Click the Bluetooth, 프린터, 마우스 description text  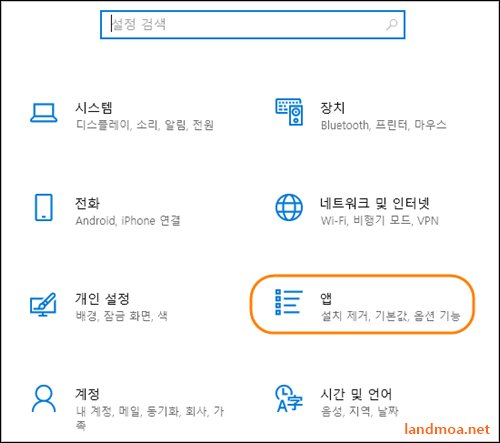point(383,125)
